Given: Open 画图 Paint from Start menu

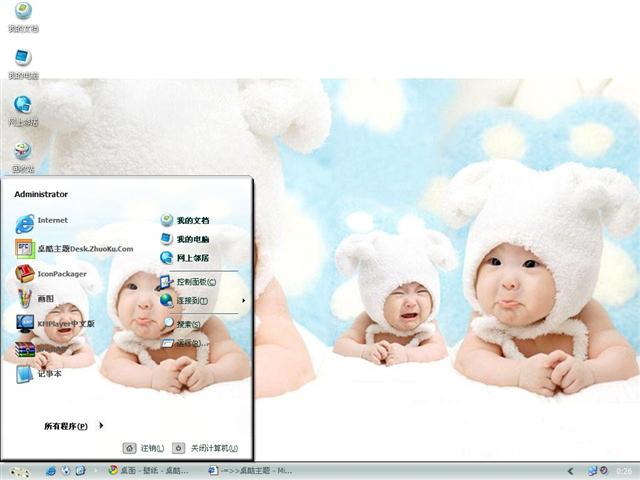Looking at the screenshot, I should click(x=35, y=299).
